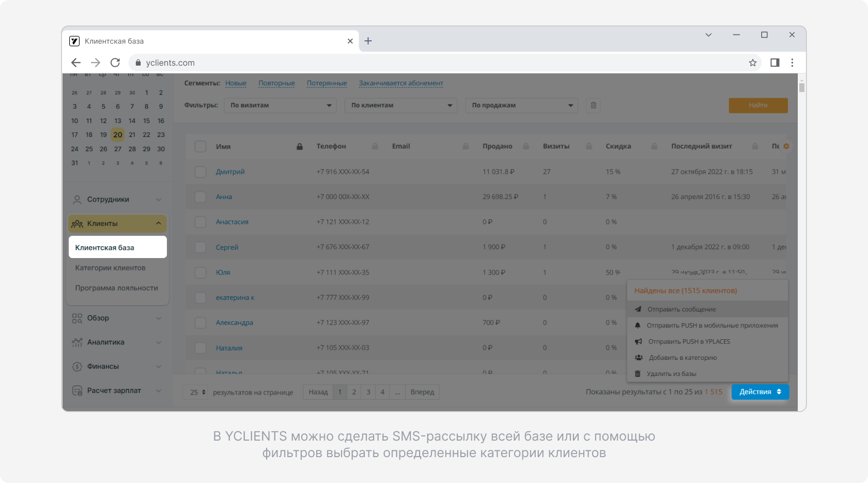Check the box next to Дмитрий

coord(200,172)
